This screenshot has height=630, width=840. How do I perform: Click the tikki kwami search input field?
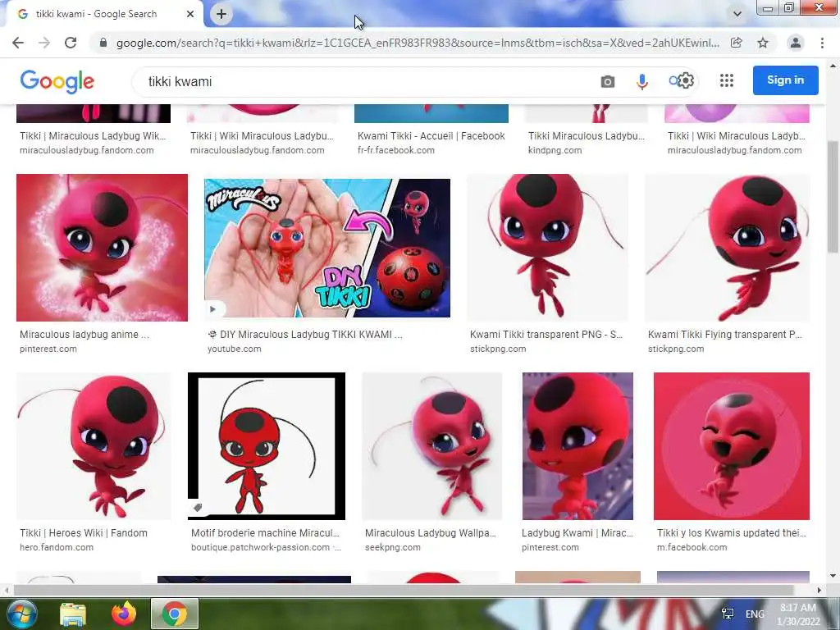(x=364, y=82)
